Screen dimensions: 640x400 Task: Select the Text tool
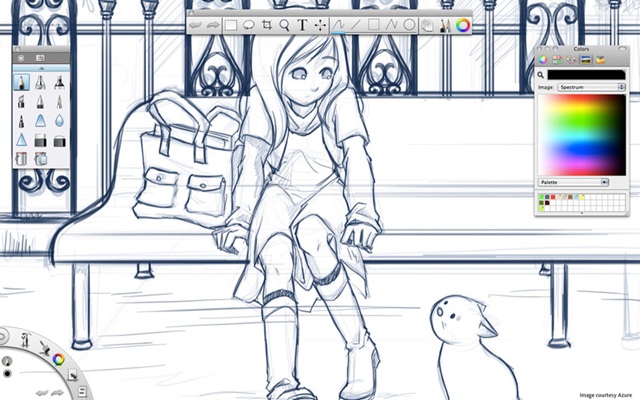[x=302, y=25]
